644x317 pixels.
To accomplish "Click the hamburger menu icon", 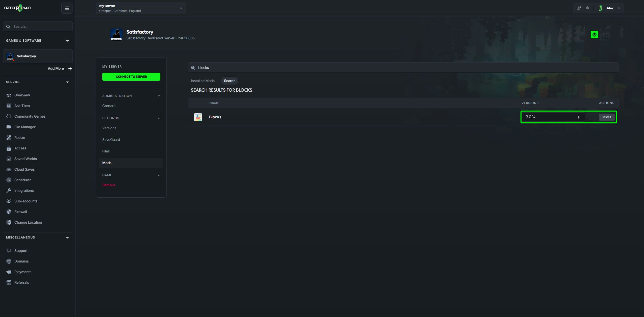I will [x=67, y=8].
